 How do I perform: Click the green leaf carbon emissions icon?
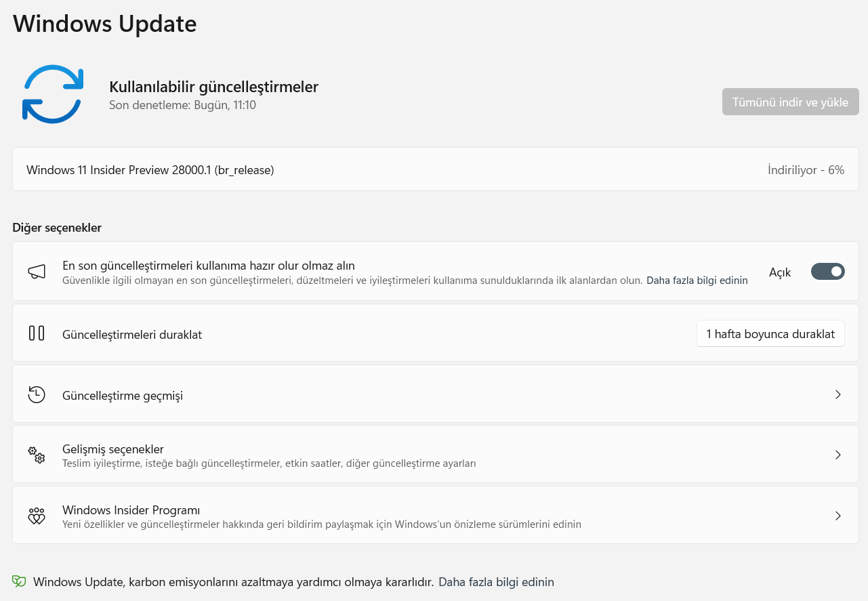19,581
